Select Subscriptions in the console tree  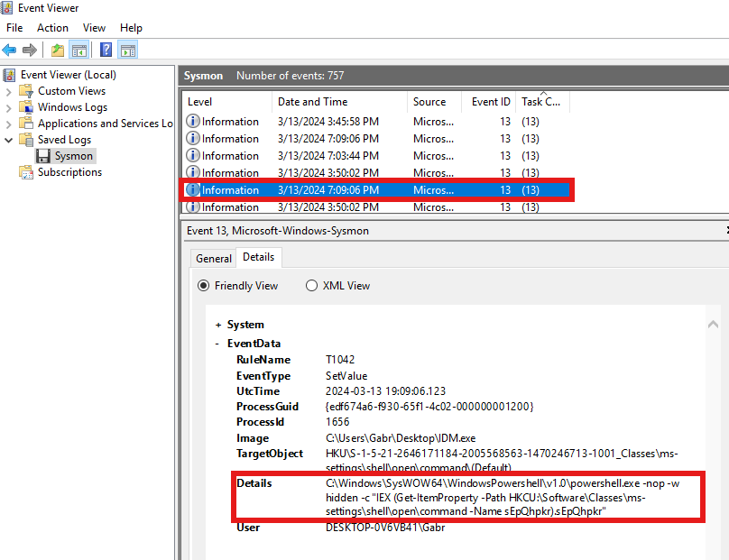[x=69, y=172]
